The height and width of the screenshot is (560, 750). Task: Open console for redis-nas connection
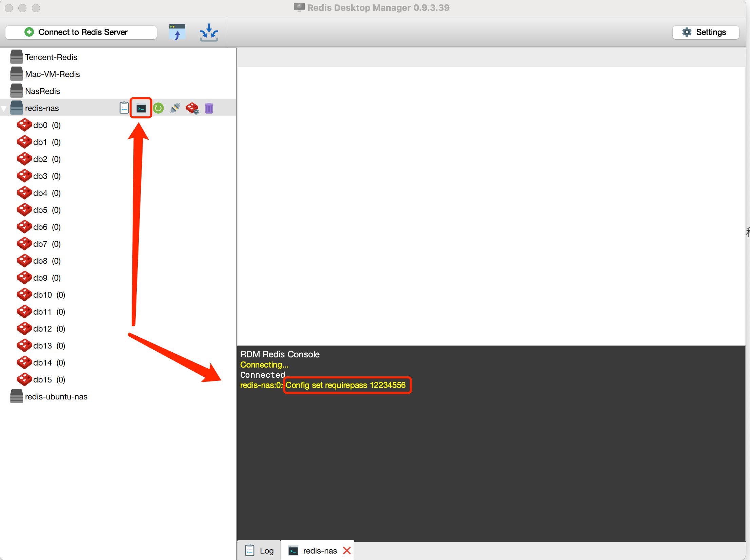[141, 108]
